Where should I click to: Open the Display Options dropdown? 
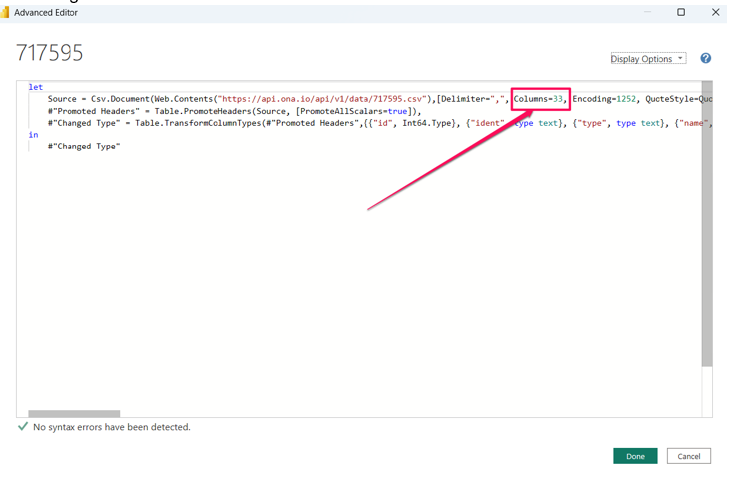[648, 59]
